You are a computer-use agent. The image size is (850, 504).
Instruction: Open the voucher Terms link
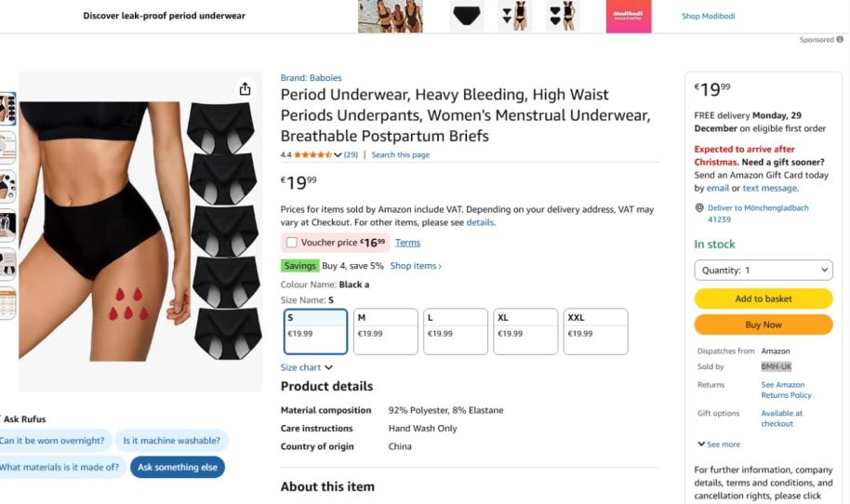tap(407, 243)
